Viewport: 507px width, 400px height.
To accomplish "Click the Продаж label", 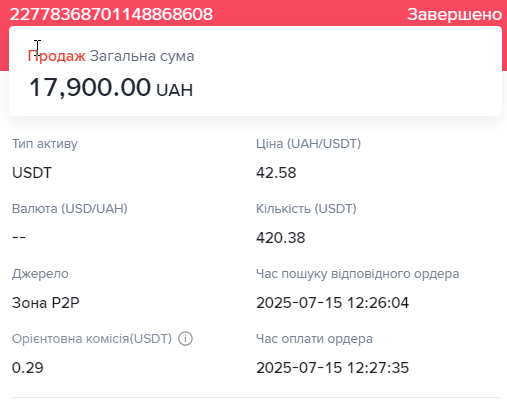I will coord(57,56).
